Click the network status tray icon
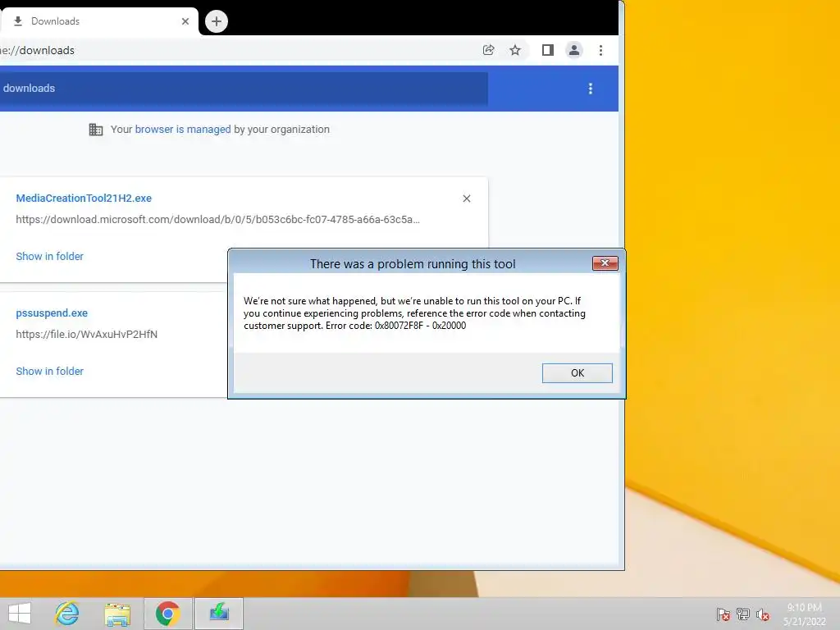The image size is (840, 630). (743, 614)
